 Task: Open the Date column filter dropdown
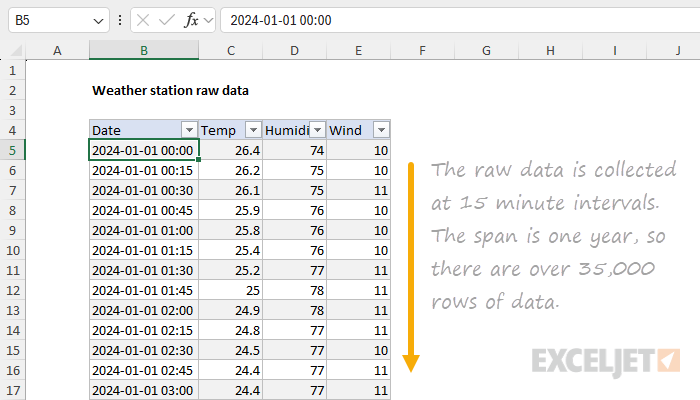pos(189,130)
